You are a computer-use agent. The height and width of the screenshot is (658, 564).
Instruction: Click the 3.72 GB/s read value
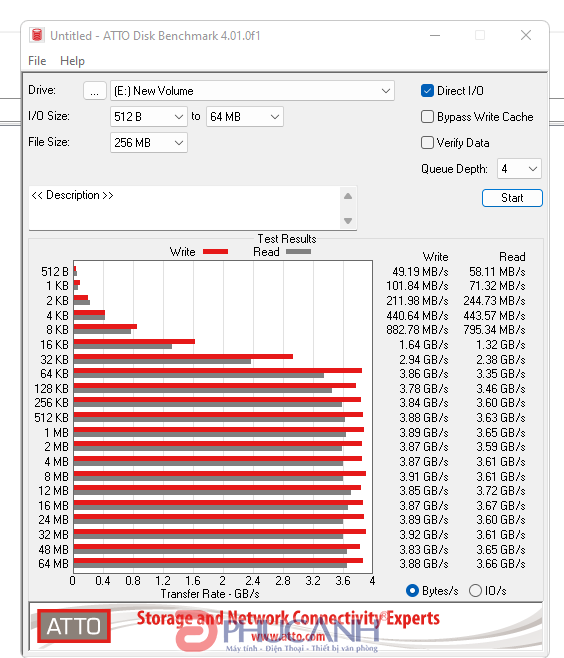tap(501, 491)
